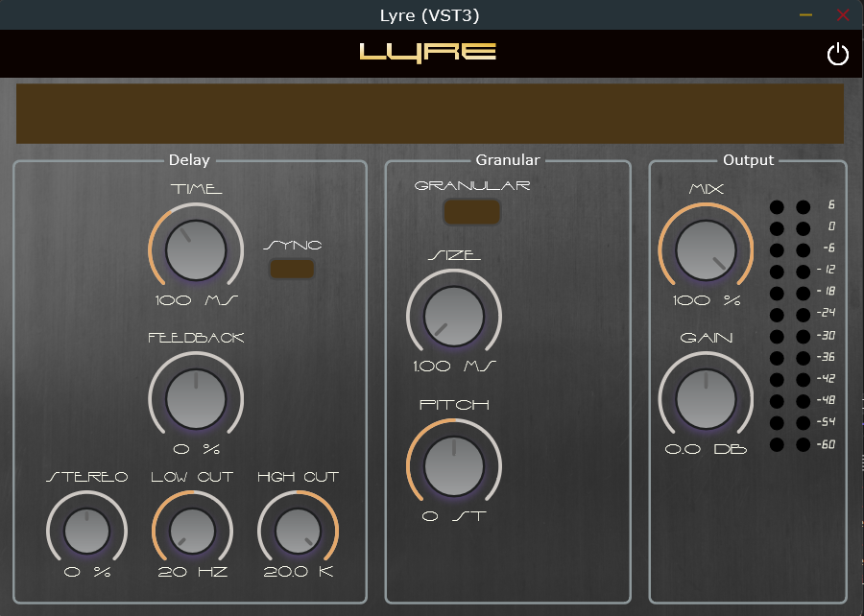Image resolution: width=864 pixels, height=616 pixels.
Task: Click the brown display panel at top
Action: (x=430, y=113)
